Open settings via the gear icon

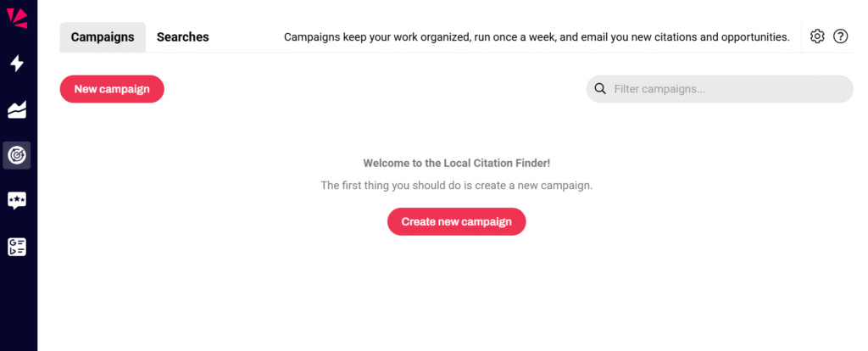[817, 36]
